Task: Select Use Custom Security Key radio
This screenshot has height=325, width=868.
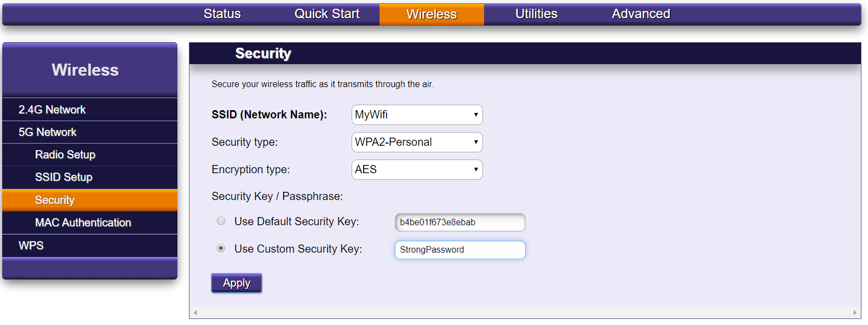Action: click(x=221, y=248)
